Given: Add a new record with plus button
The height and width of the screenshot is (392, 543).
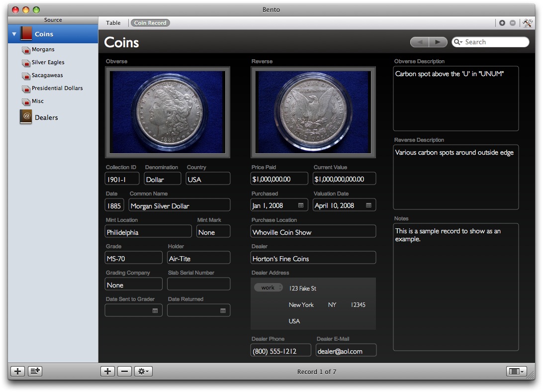Looking at the screenshot, I should point(108,372).
